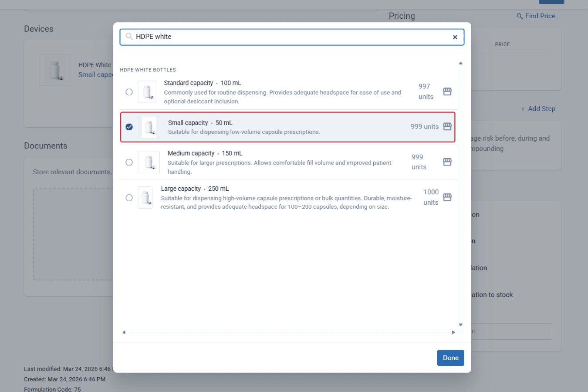
Task: Click the 'Standard capacity' title text
Action: [x=189, y=83]
